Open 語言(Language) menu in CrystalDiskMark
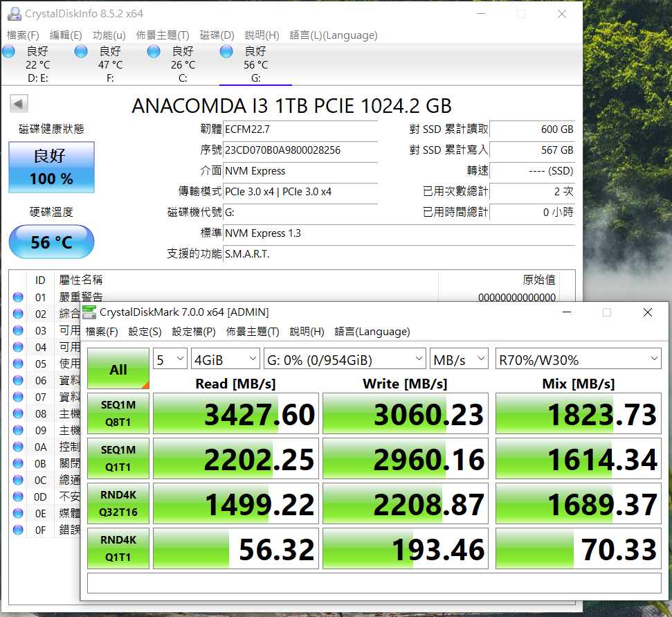The image size is (672, 617). click(372, 332)
